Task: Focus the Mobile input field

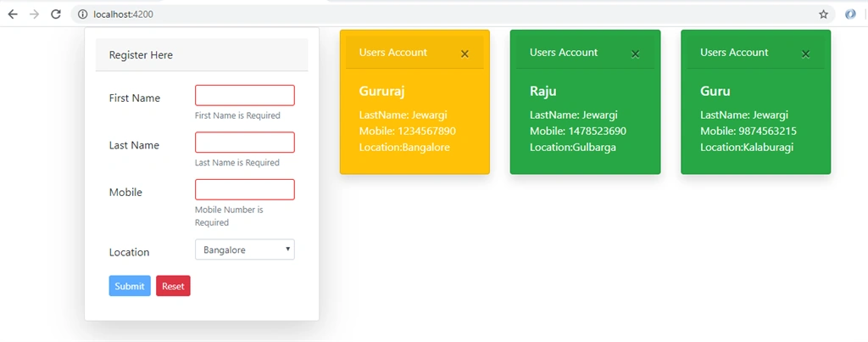Action: coord(245,189)
